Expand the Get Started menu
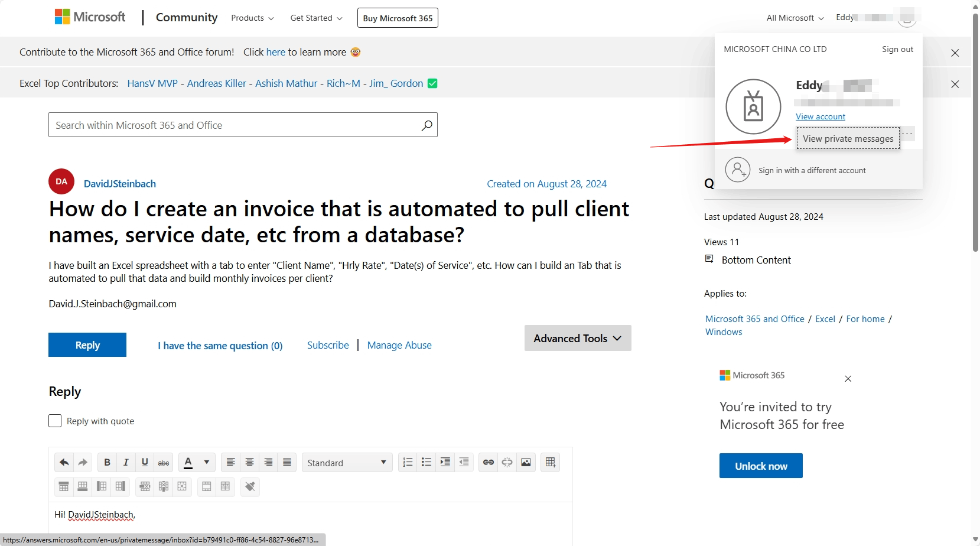 [x=316, y=18]
